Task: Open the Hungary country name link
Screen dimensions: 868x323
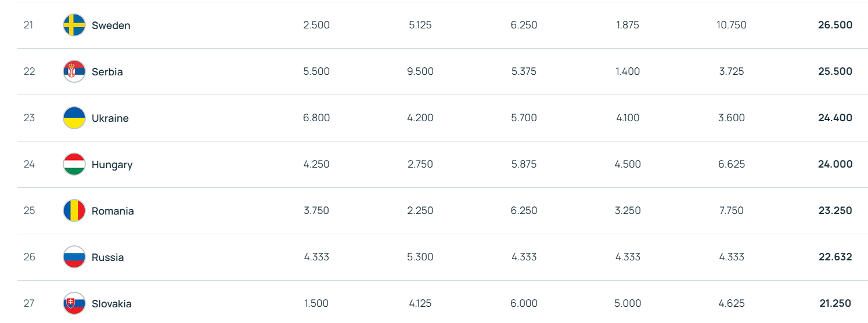Action: tap(112, 165)
